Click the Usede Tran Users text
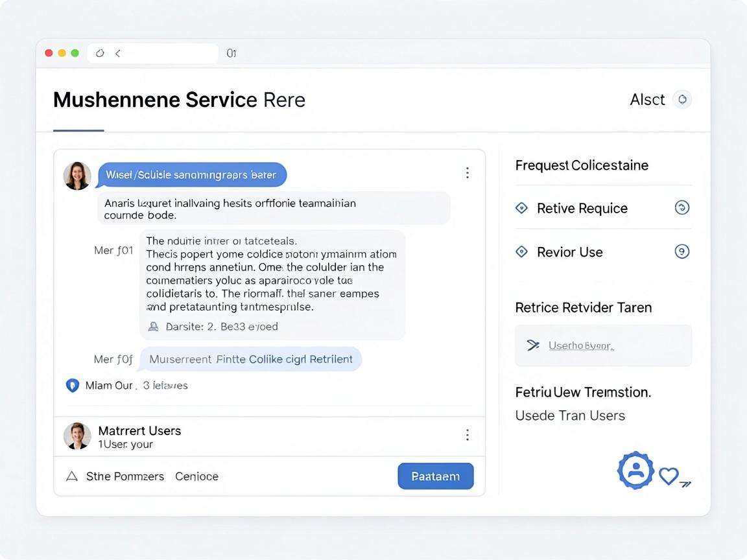 tap(570, 415)
